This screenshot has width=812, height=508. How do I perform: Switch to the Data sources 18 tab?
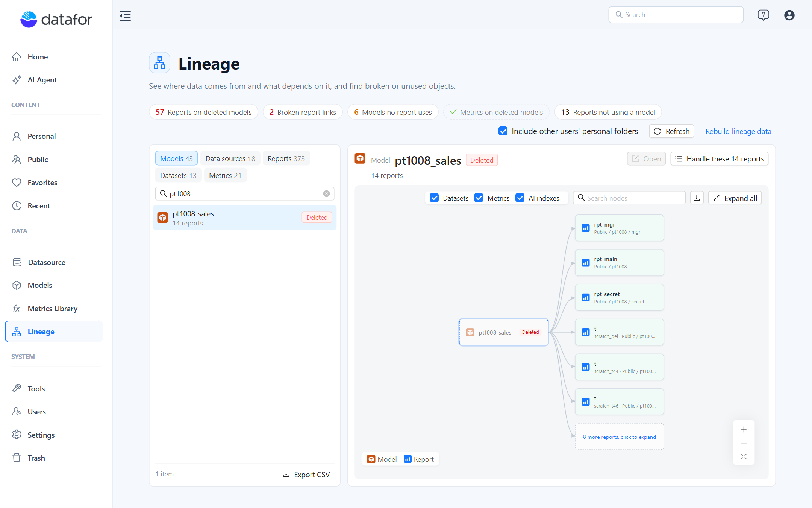click(230, 158)
